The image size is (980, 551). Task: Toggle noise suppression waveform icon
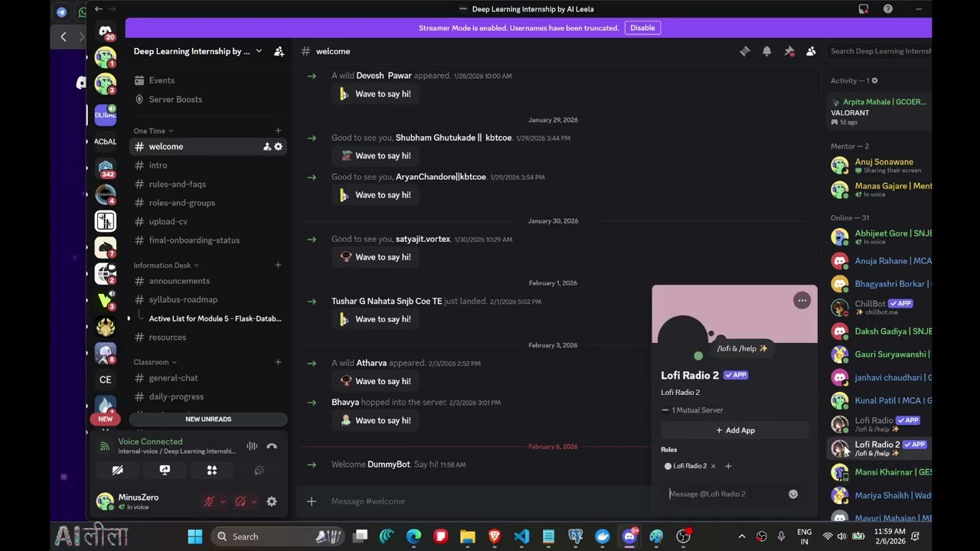(252, 446)
